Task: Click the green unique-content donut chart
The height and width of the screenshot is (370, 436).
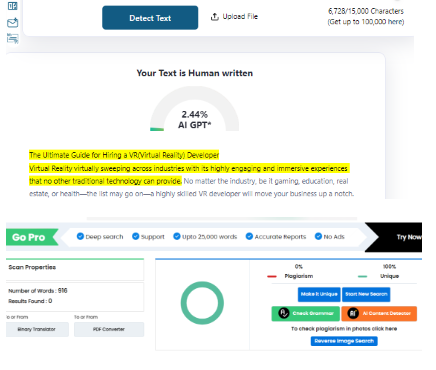Action: (x=202, y=303)
